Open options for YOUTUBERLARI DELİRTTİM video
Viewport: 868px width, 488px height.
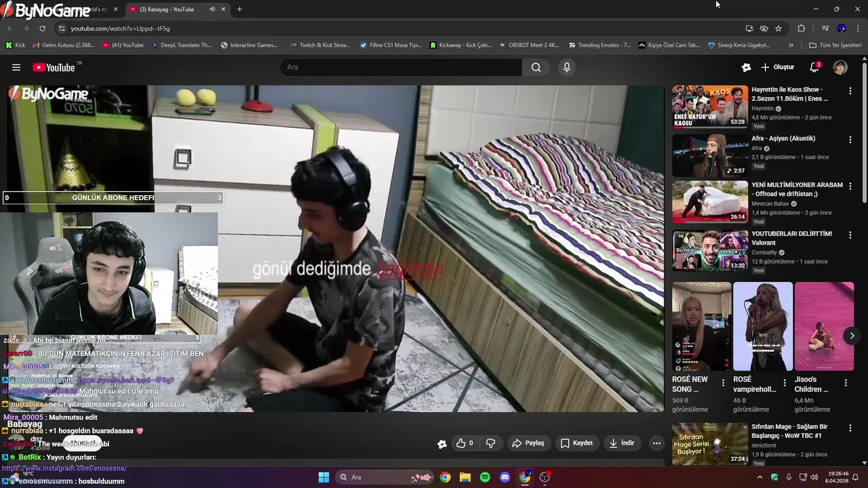(x=850, y=235)
